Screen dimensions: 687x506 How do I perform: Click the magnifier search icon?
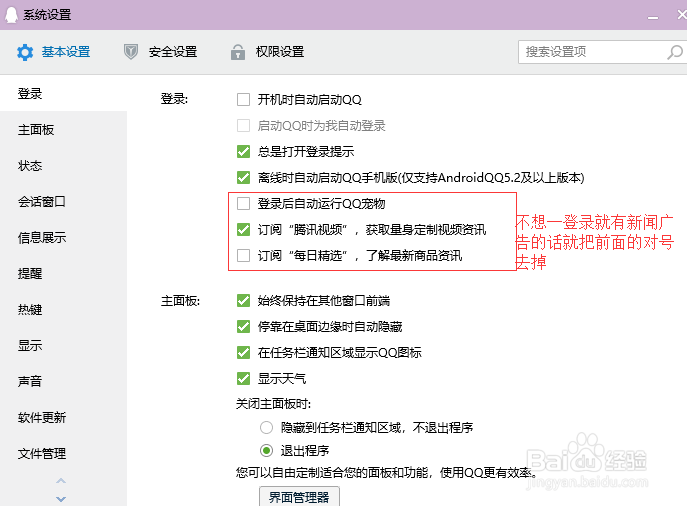tap(675, 52)
